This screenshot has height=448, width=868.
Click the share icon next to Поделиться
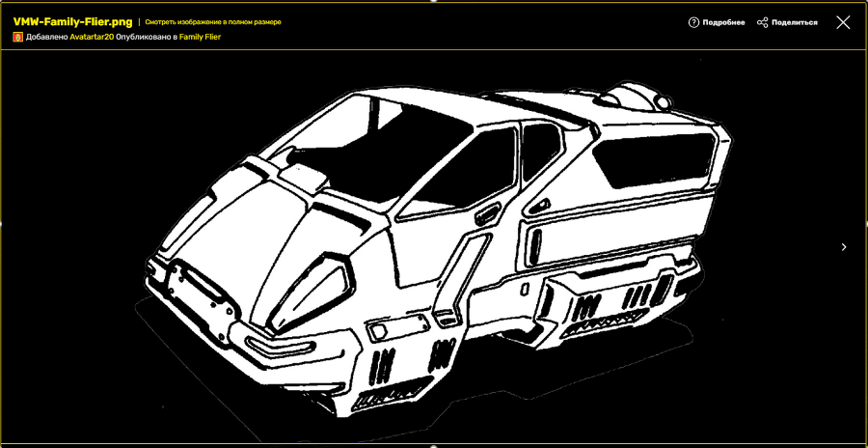(x=762, y=22)
